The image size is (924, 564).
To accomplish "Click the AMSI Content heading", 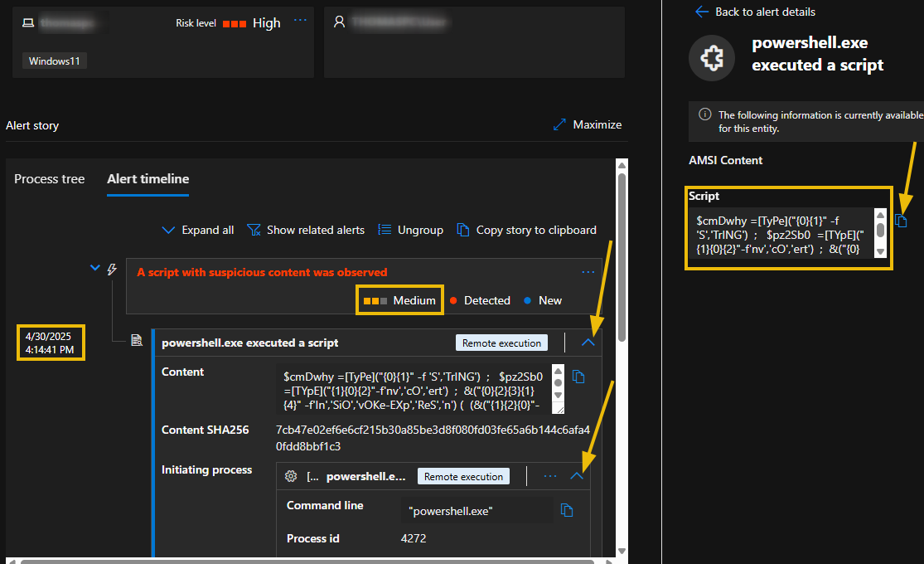I will coord(725,160).
